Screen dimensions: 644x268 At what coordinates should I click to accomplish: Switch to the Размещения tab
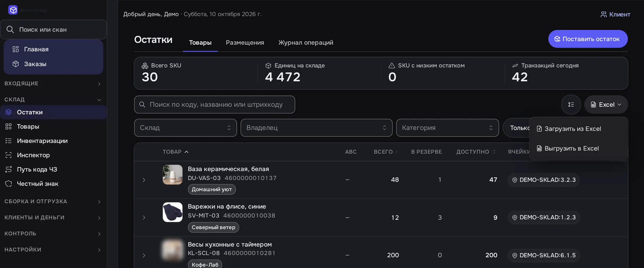pyautogui.click(x=245, y=43)
